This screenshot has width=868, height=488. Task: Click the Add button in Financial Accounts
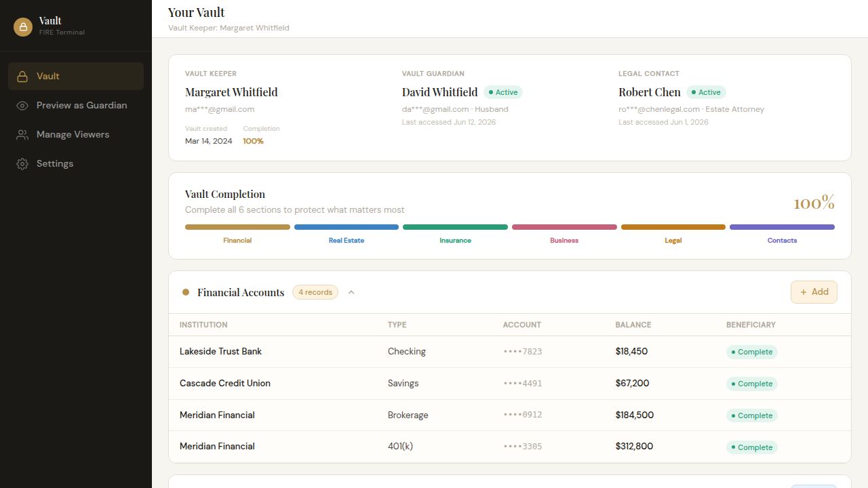click(x=814, y=292)
